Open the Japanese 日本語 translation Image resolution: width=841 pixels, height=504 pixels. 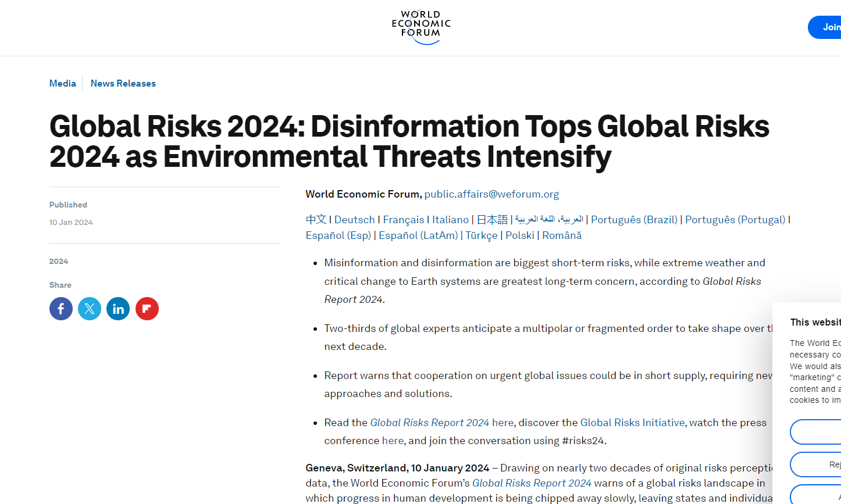pos(492,220)
